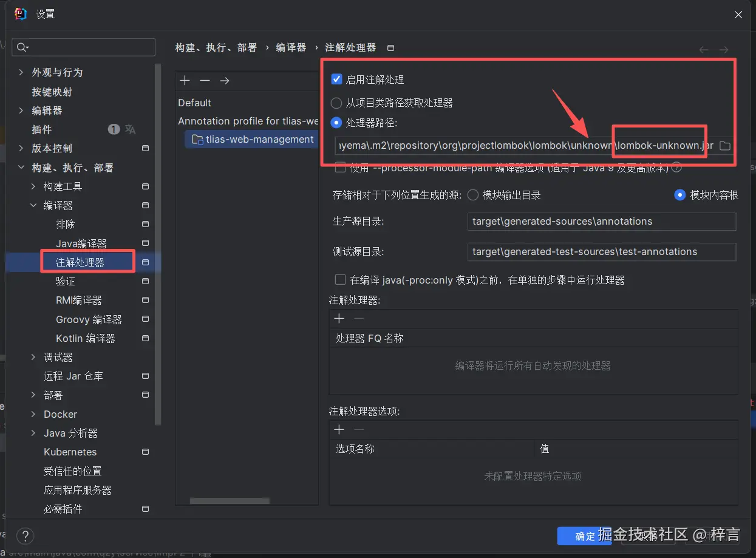Expand the 部署 tree node
Screen dimensions: 756x558
coord(33,395)
